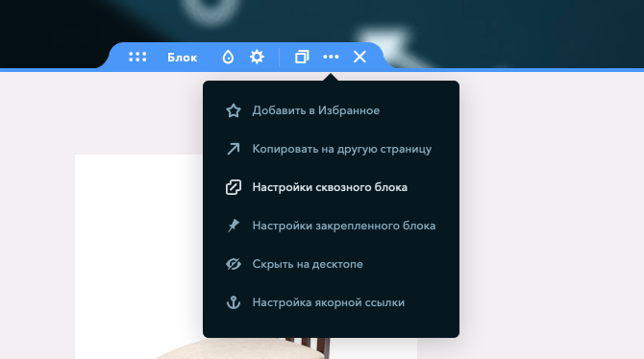Toggle the three-dots more options menu
The image size is (644, 359).
331,57
